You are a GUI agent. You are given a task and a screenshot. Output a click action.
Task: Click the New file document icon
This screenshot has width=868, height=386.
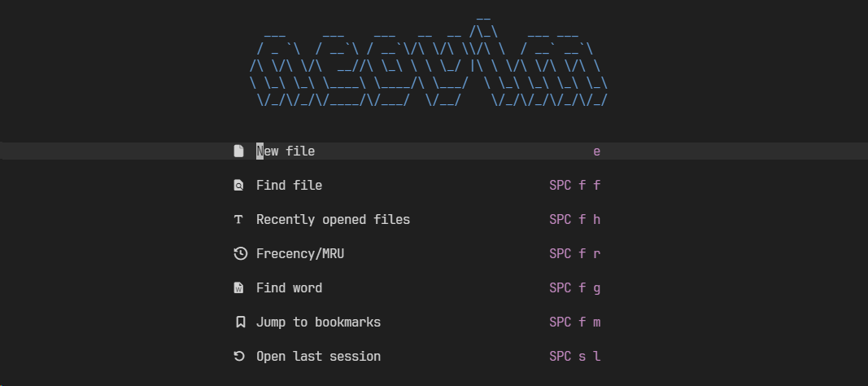pyautogui.click(x=239, y=151)
